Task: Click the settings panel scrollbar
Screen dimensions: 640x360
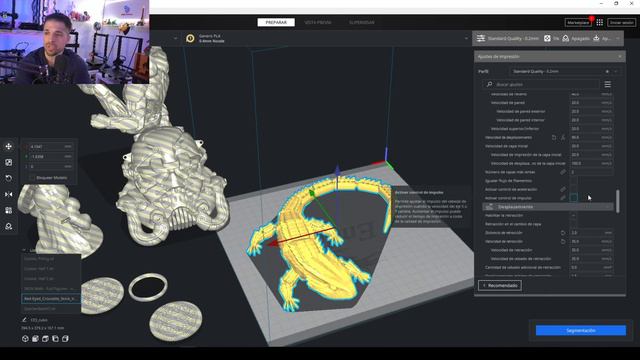Action: pos(618,201)
